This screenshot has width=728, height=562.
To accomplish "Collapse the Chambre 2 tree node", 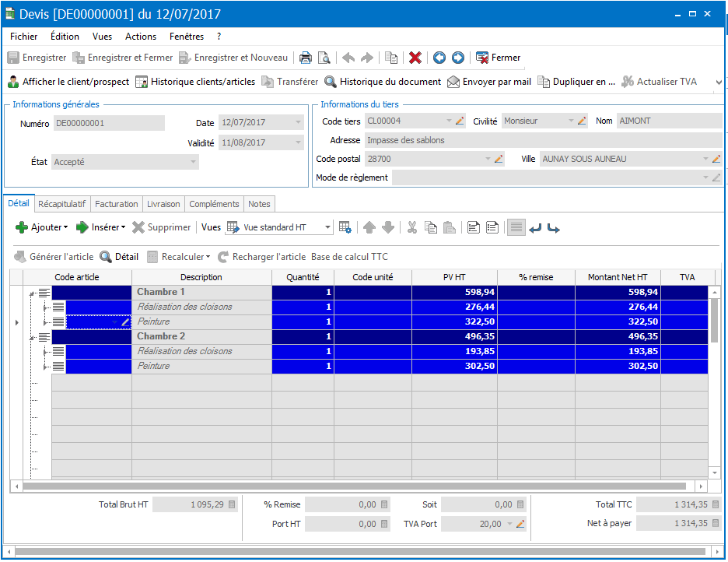I will pyautogui.click(x=32, y=338).
